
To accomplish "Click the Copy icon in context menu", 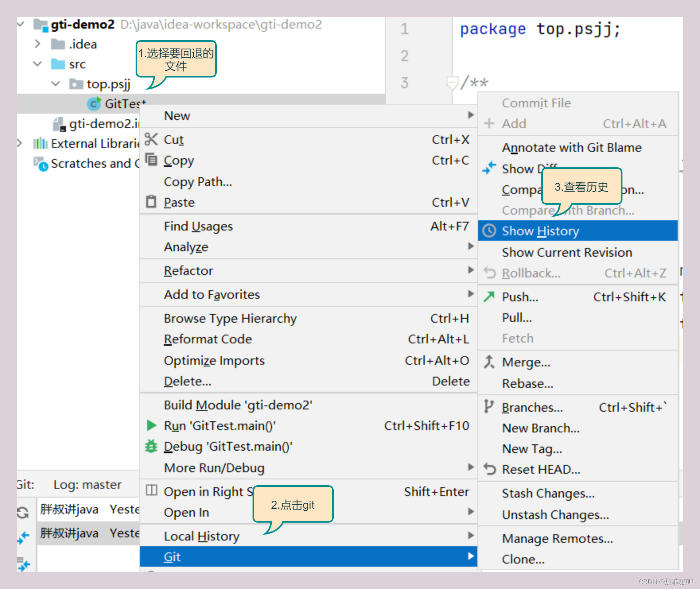I will tap(151, 160).
